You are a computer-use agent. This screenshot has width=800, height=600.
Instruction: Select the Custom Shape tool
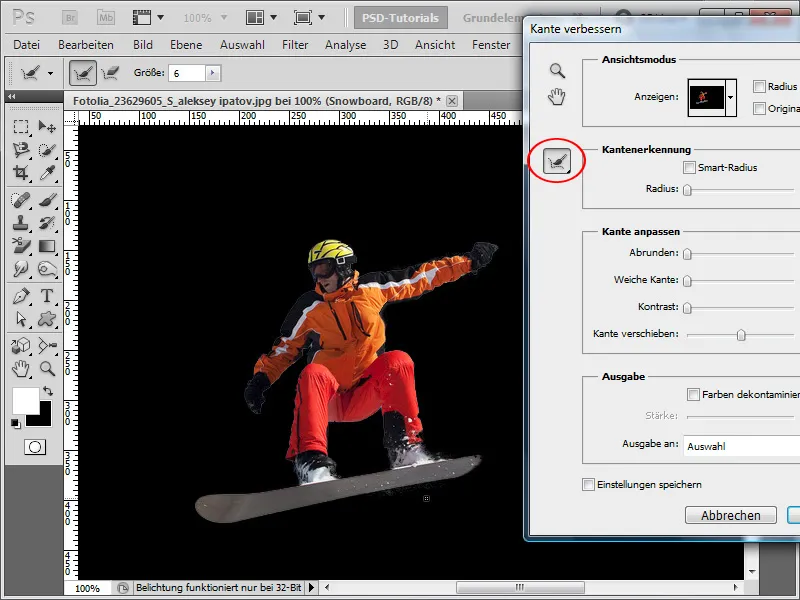click(47, 319)
